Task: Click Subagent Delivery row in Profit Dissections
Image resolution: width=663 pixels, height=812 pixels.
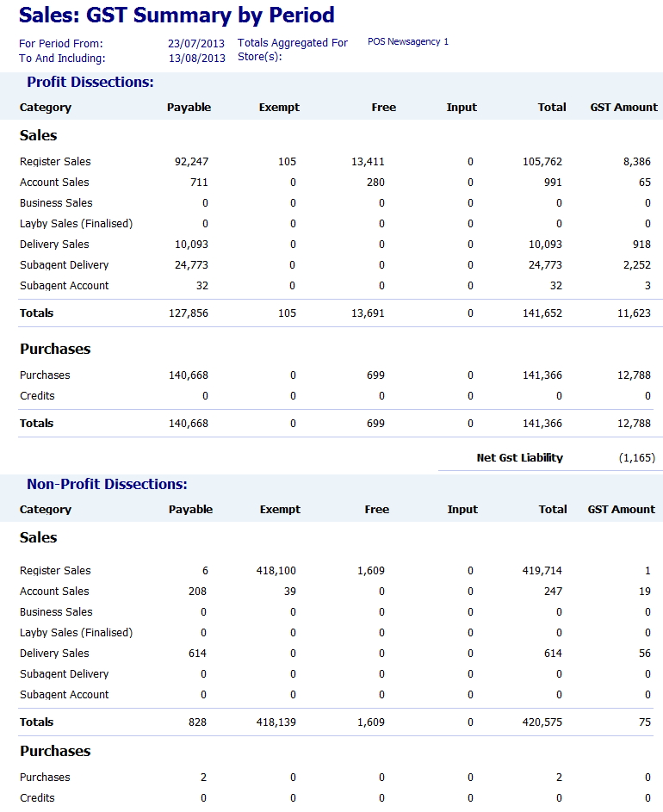Action: click(64, 264)
